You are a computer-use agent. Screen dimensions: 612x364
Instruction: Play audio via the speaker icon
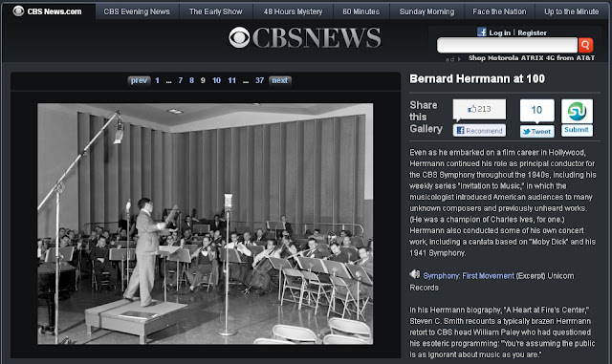[x=414, y=274]
